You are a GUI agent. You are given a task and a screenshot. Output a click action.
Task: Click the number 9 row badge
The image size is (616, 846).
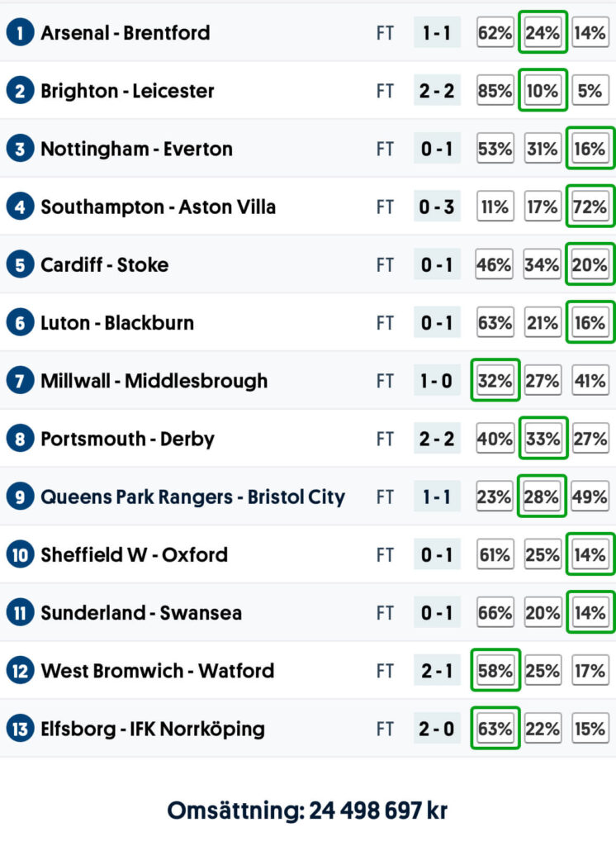click(x=20, y=497)
